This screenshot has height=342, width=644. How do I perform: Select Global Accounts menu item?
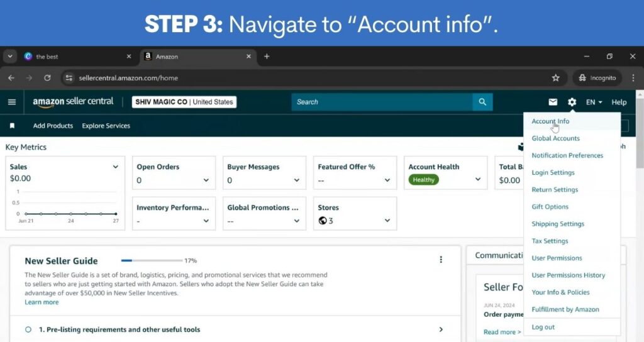pos(556,138)
